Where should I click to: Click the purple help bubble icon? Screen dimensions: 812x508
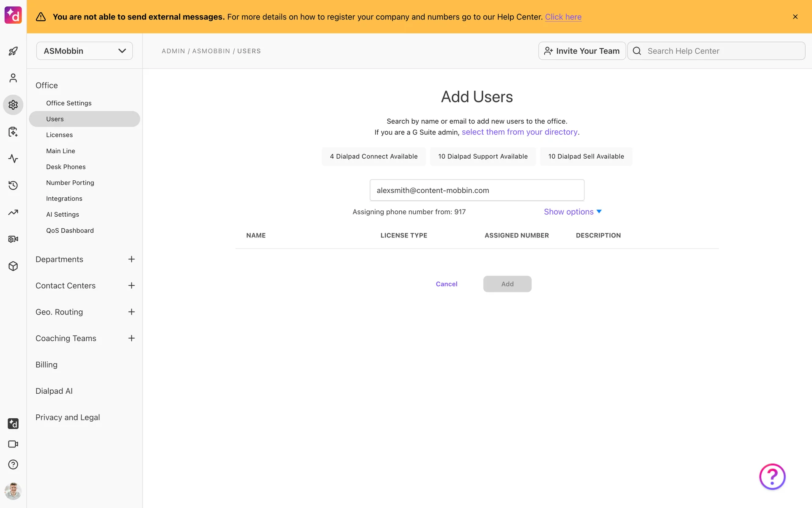(772, 477)
